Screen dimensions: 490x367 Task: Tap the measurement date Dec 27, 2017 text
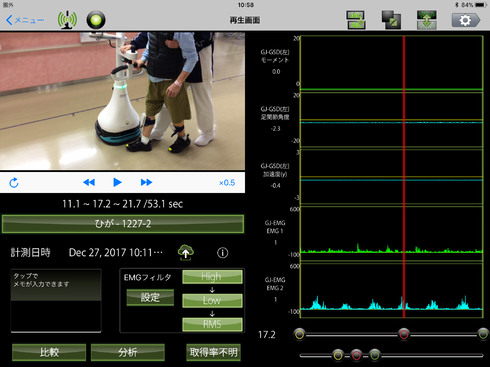tap(116, 253)
